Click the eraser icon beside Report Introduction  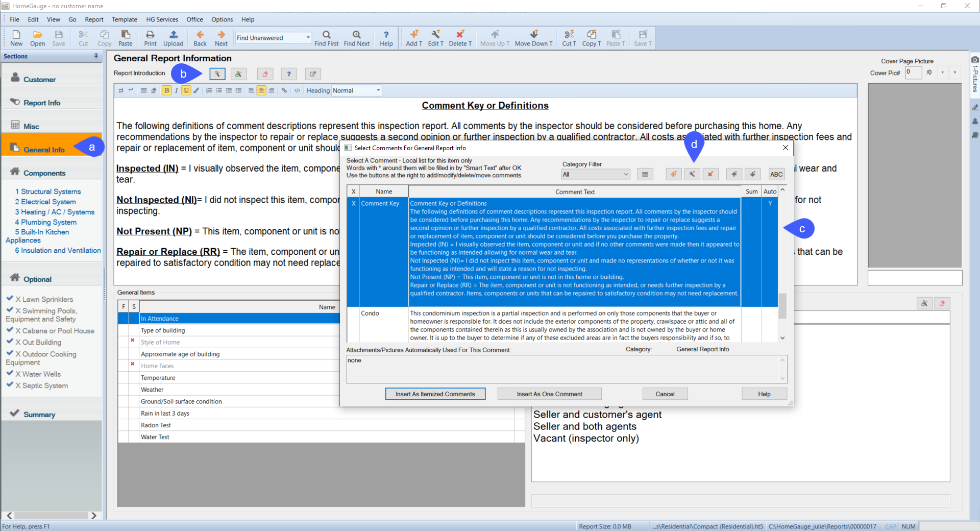[265, 74]
